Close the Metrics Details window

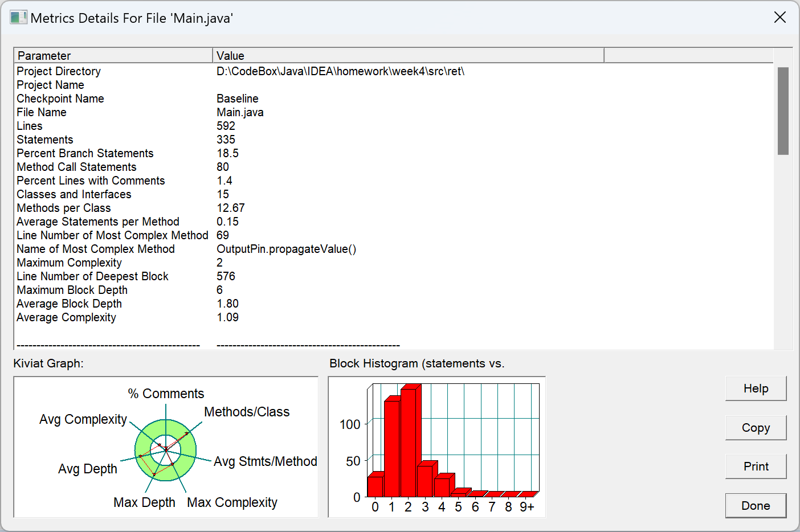(780, 18)
